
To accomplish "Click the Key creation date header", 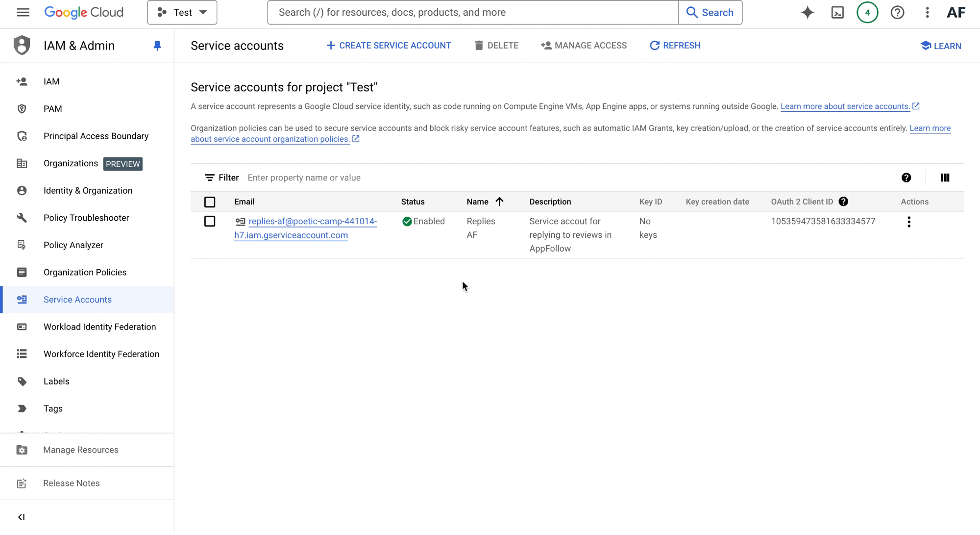I will pos(717,202).
